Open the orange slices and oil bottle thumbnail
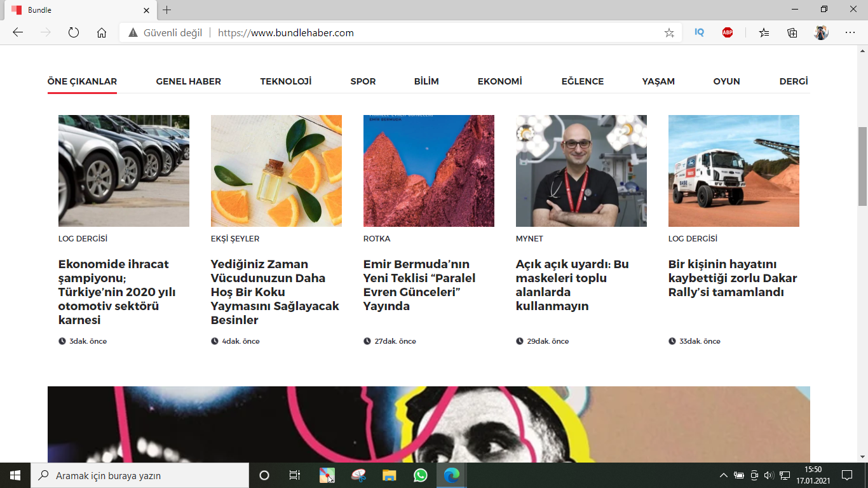868x488 pixels. coord(276,171)
